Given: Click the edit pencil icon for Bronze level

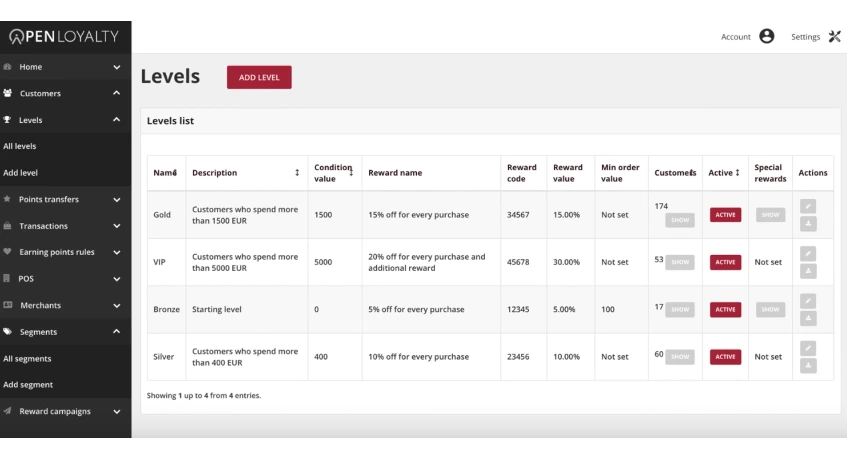Looking at the screenshot, I should (809, 301).
